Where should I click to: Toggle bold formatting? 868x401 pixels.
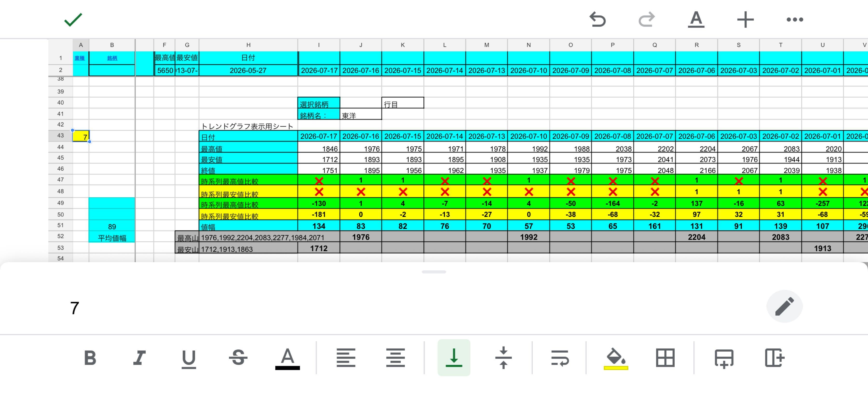[90, 358]
